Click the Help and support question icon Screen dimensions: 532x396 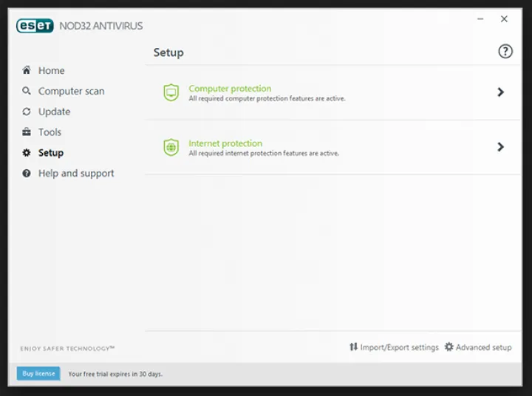click(27, 174)
